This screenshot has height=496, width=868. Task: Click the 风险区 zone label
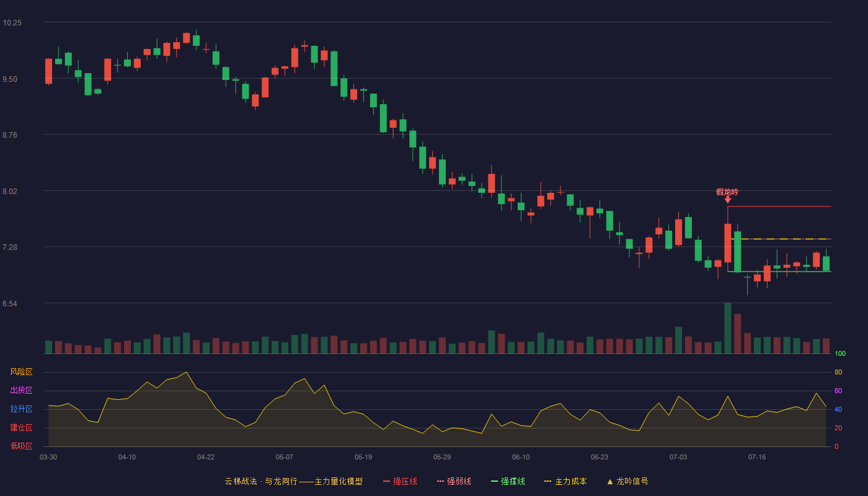(x=21, y=372)
